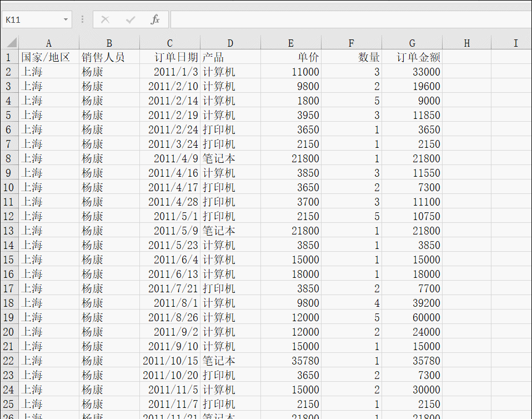The height and width of the screenshot is (419, 532).
Task: Select column B header
Action: pos(109,43)
